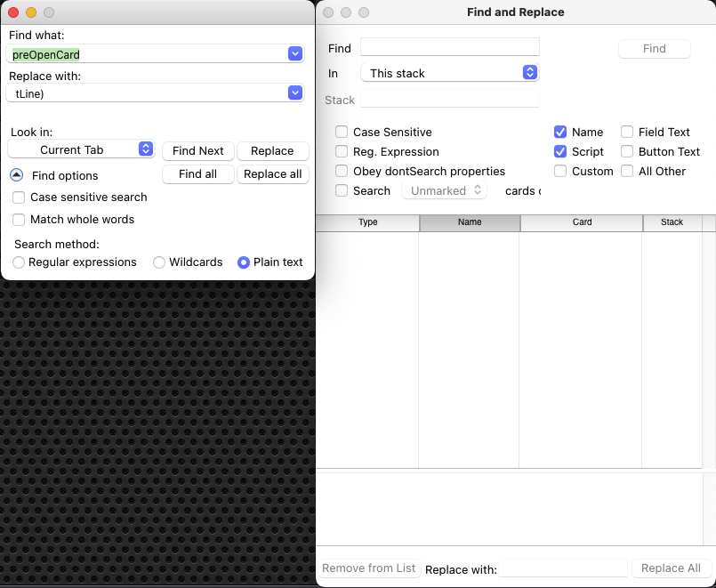
Task: Select Wildcards search method
Action: 160,262
